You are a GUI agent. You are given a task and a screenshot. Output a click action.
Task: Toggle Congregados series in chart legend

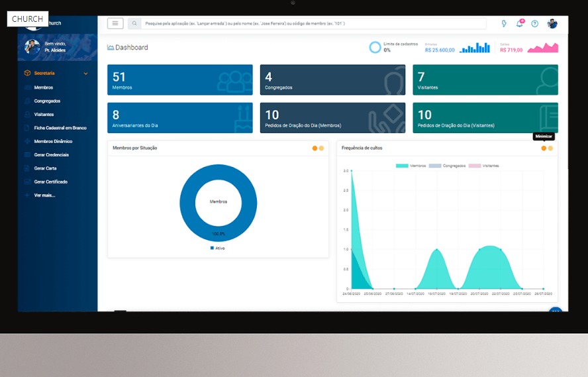click(447, 166)
